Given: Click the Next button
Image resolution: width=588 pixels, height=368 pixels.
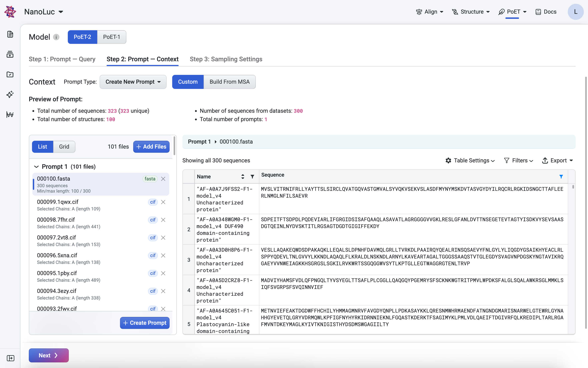Looking at the screenshot, I should click(x=49, y=355).
